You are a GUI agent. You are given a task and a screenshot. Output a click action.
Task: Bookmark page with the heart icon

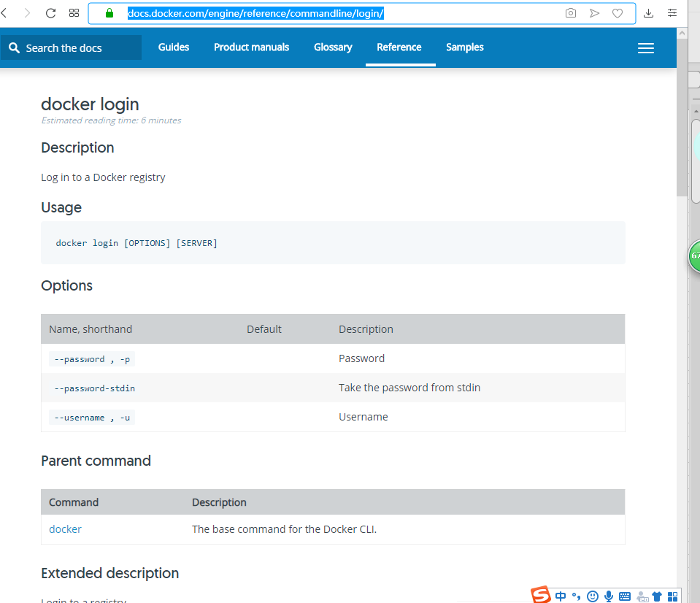click(x=618, y=13)
